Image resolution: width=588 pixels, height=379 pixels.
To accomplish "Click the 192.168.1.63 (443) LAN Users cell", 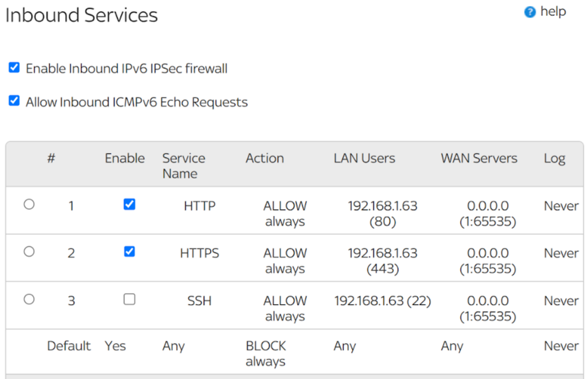I will tap(383, 261).
